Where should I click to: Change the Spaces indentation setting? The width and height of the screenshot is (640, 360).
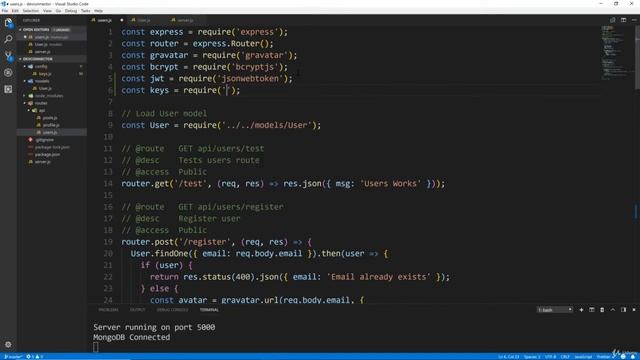click(532, 357)
